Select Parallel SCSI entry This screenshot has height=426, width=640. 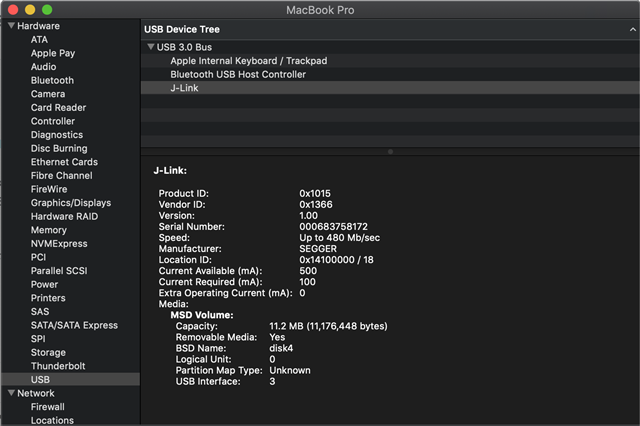point(59,271)
